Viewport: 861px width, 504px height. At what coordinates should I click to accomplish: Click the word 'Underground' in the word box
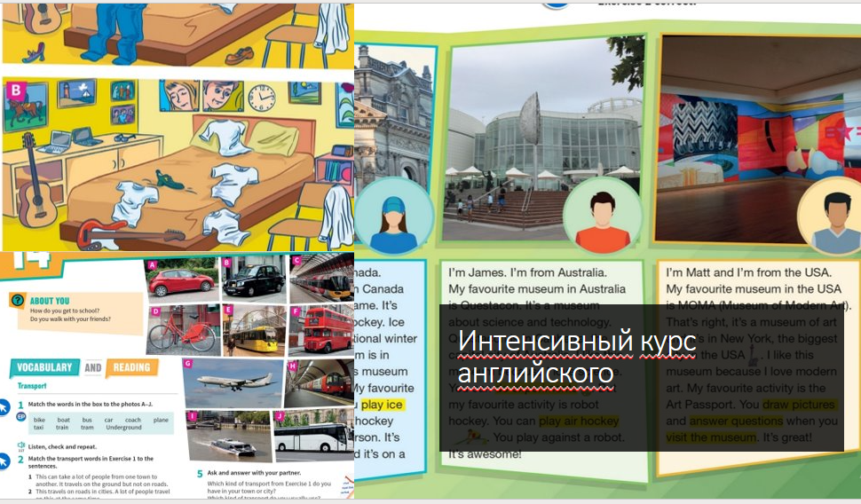coord(123,427)
